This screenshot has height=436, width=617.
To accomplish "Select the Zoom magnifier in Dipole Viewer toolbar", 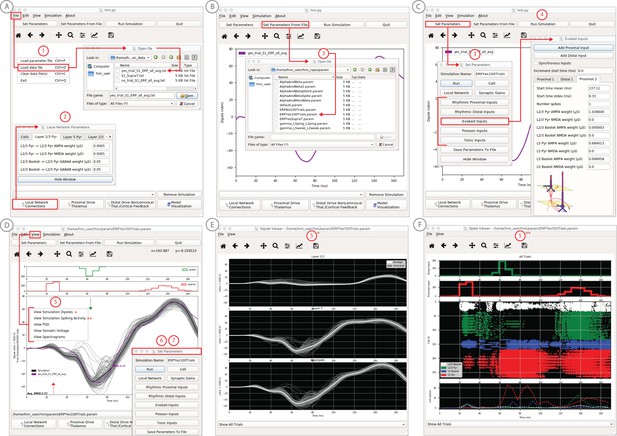I will [275, 246].
